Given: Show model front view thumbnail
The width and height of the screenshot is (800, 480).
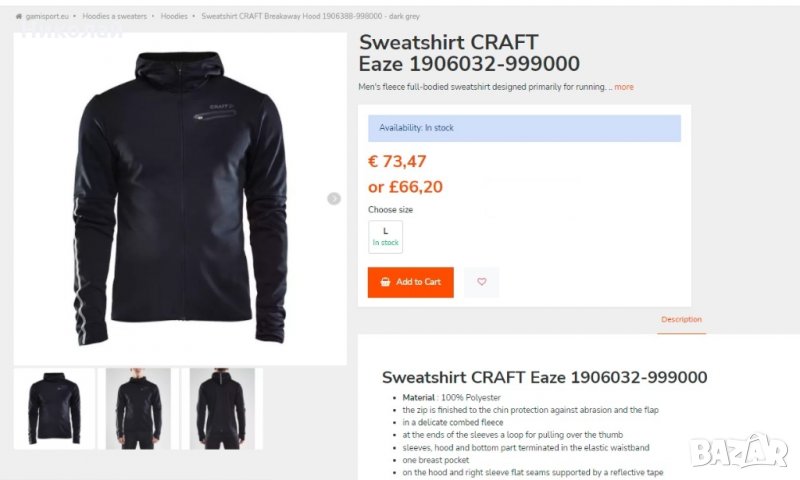Looking at the screenshot, I should (138, 409).
